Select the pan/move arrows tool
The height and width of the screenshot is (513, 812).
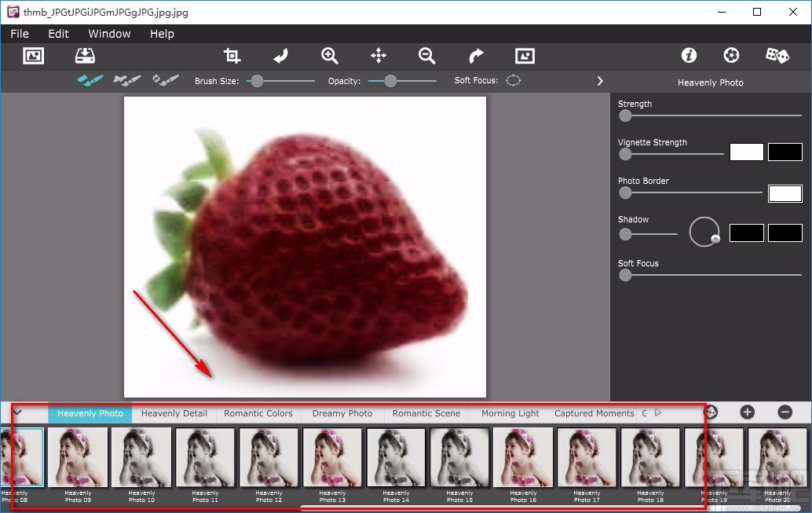[379, 56]
